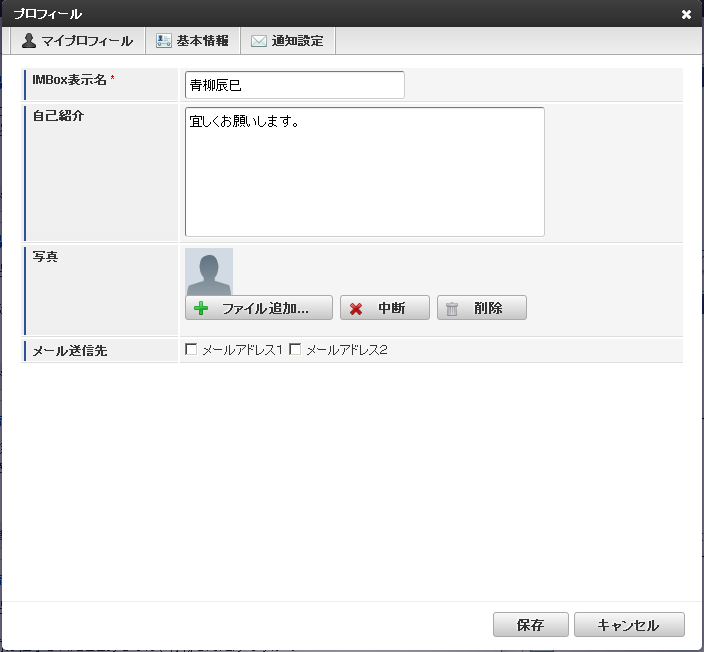Switch to the 基本情報 tab
705x652 pixels.
[193, 41]
